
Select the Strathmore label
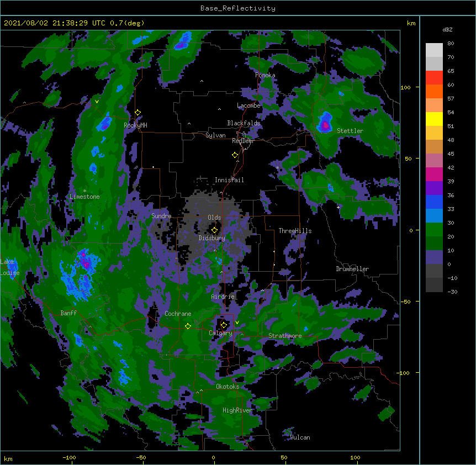pyautogui.click(x=285, y=336)
